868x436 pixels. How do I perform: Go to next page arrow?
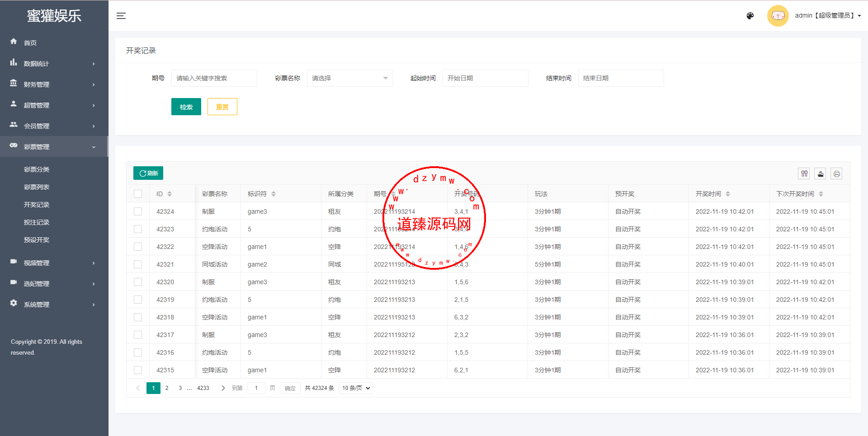pos(222,388)
